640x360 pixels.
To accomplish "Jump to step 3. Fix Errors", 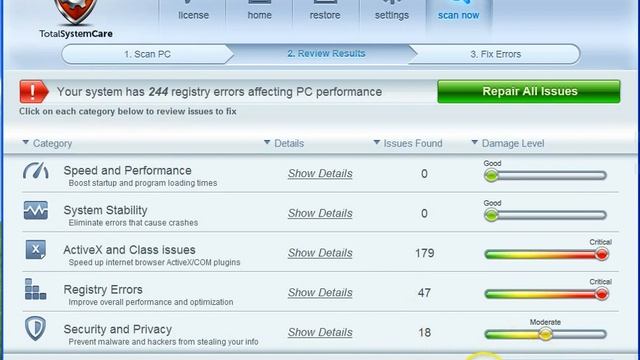I will (x=496, y=54).
